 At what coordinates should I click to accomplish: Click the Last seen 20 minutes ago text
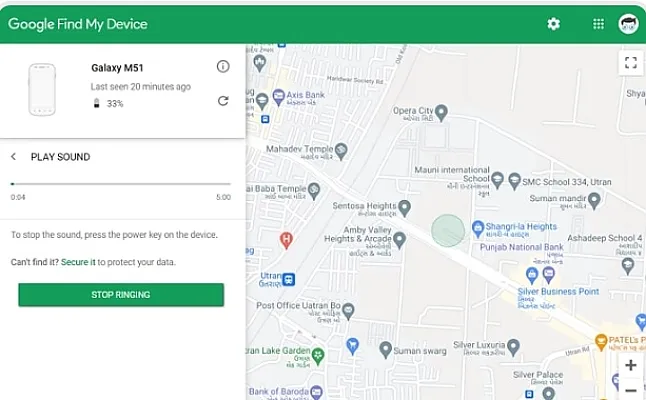(x=140, y=87)
